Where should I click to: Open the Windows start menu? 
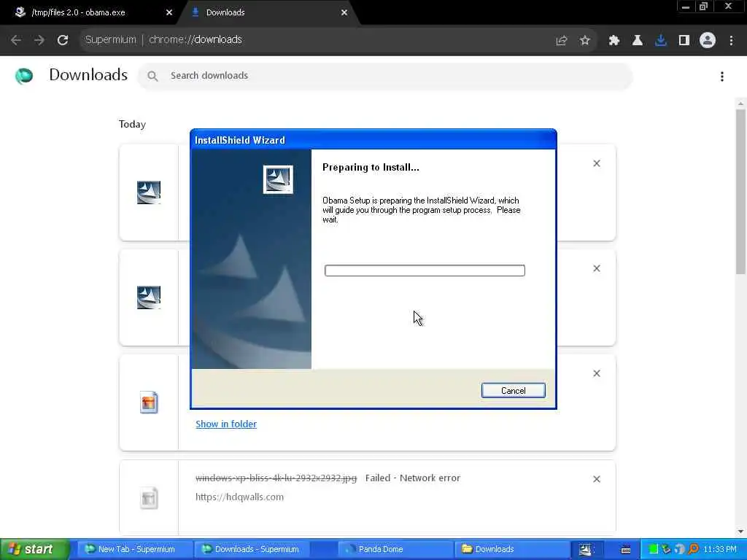(x=34, y=549)
